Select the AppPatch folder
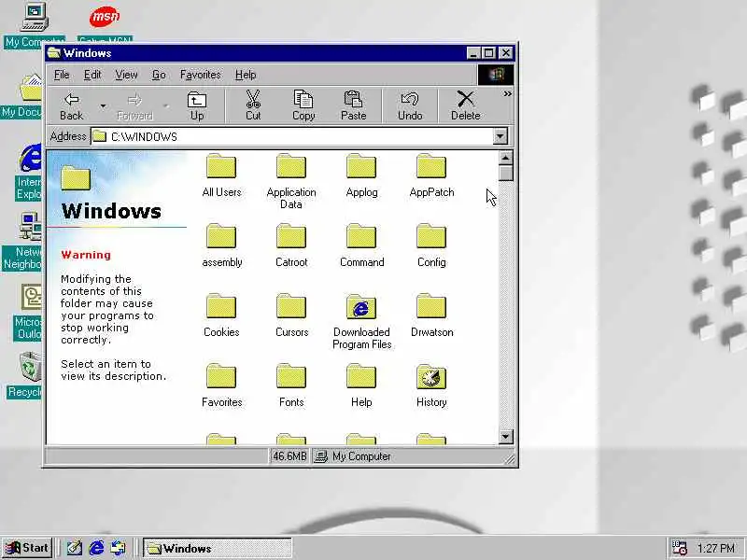 click(x=431, y=175)
